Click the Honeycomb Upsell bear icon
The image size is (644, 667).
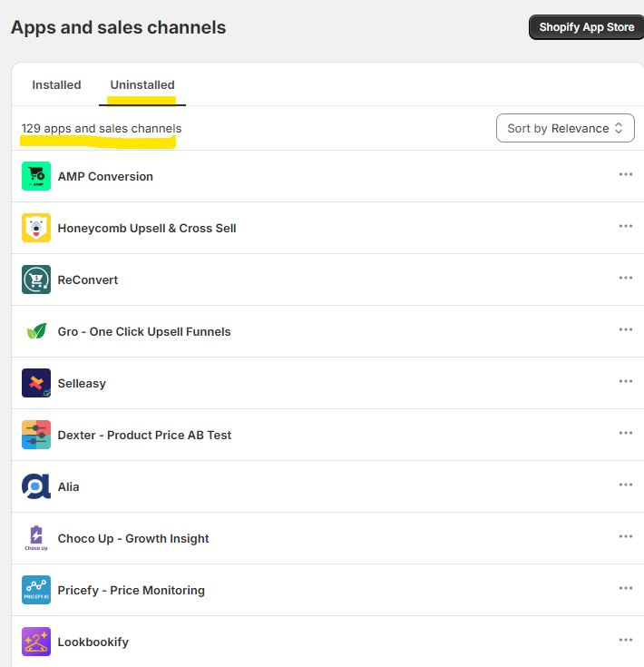point(36,228)
